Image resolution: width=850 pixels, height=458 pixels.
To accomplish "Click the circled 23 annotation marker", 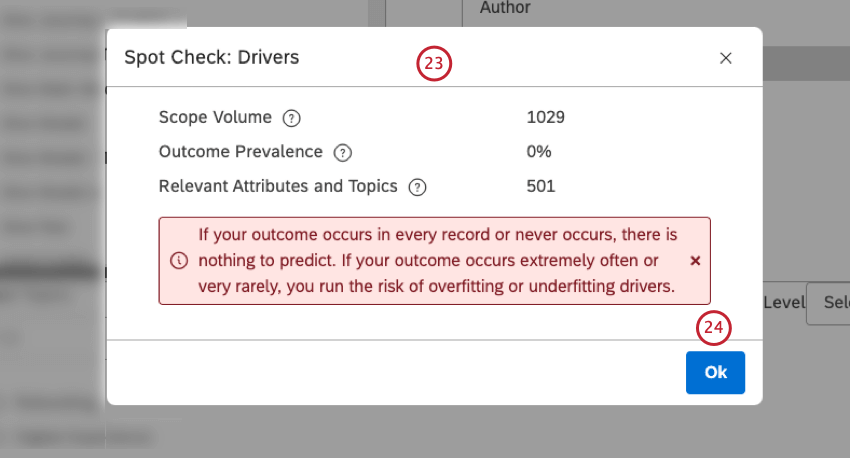I will [x=434, y=64].
